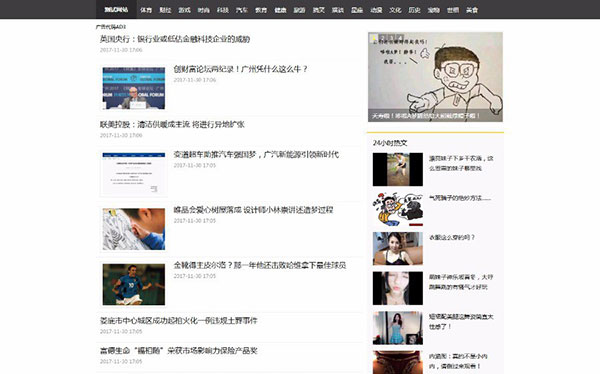Click the timestamp under the 富德生命 headline
The image size is (600, 374).
pyautogui.click(x=121, y=361)
